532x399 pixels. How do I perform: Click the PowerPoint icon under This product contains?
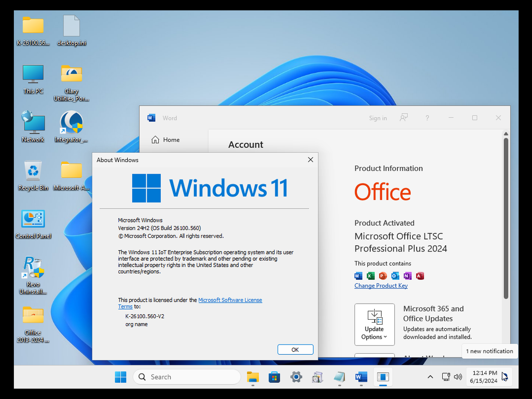[383, 276]
